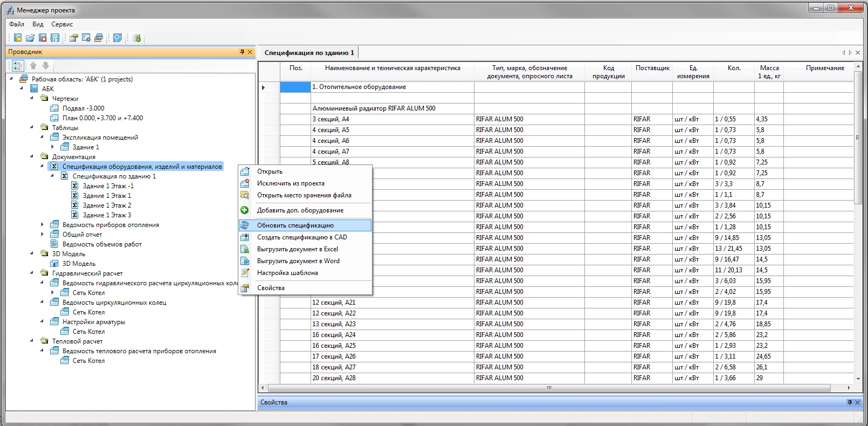This screenshot has height=426, width=868.
Task: Click the new project toolbar icon
Action: click(x=18, y=38)
